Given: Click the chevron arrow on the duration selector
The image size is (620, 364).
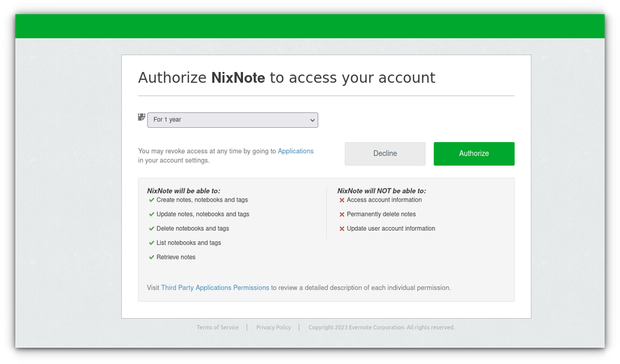Looking at the screenshot, I should coord(311,120).
